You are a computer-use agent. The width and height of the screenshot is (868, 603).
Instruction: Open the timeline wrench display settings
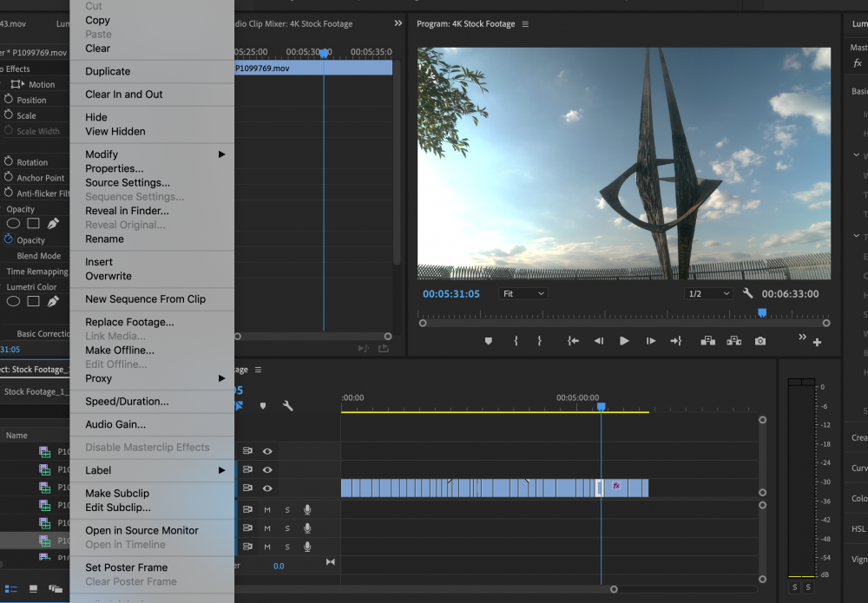(288, 405)
